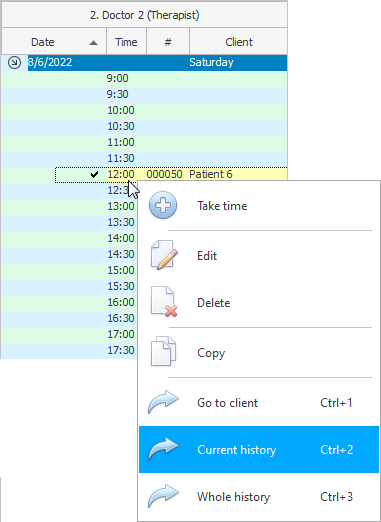Viewport: 381px width, 522px height.
Task: Click the Client column header
Action: pos(238,42)
